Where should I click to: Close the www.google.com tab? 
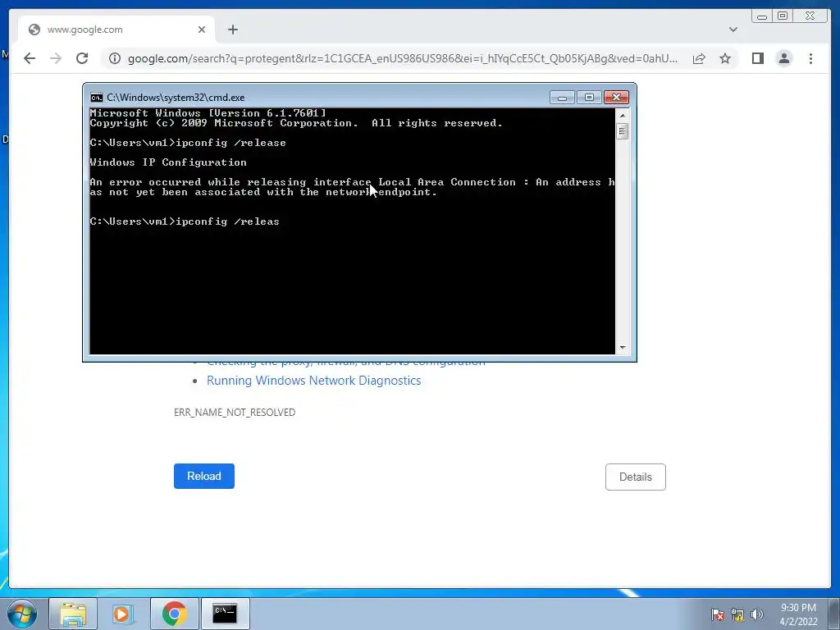(x=202, y=30)
